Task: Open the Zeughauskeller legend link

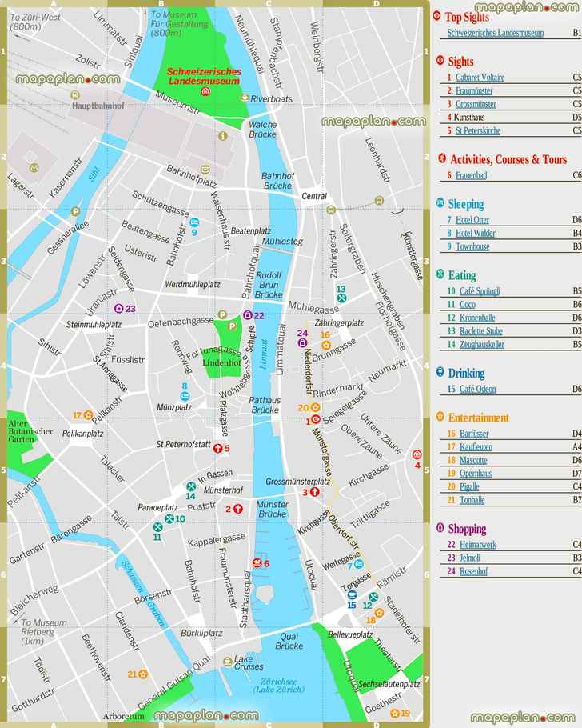Action: [x=482, y=345]
